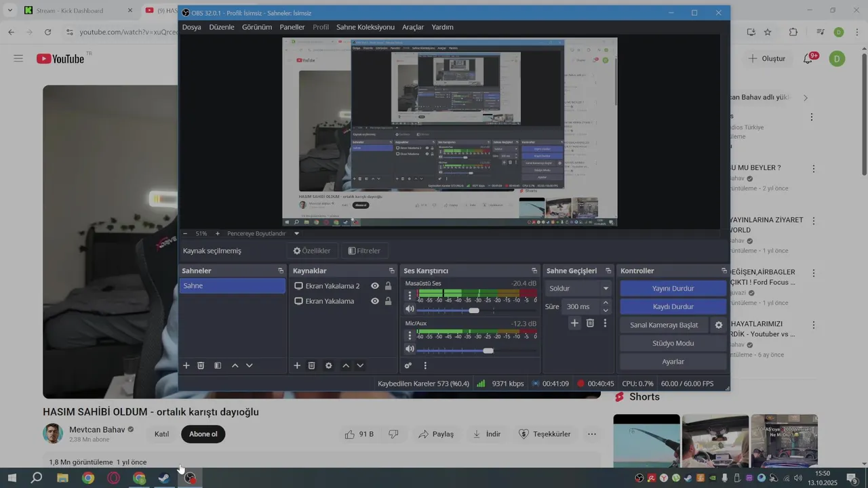Screen dimensions: 868x488
Task: Dislike the YouTube video
Action: click(393, 434)
